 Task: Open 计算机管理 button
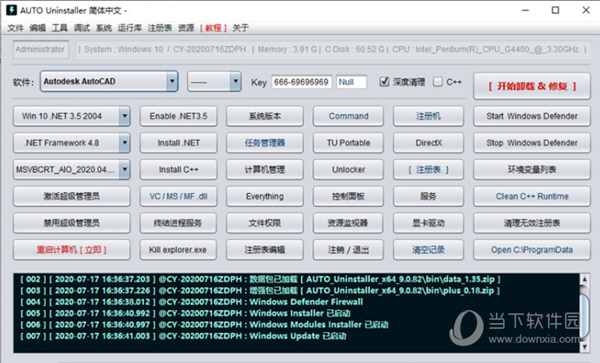(x=265, y=169)
